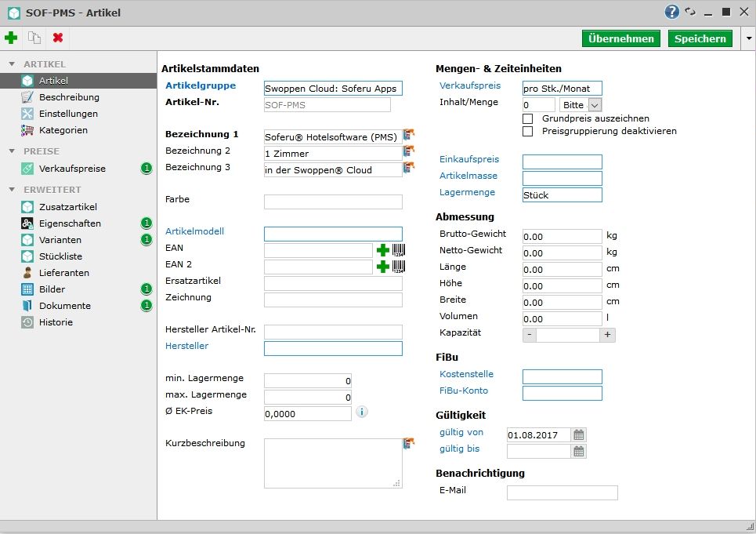Click the Einkaufspreis link label
This screenshot has width=756, height=534.
tap(469, 159)
